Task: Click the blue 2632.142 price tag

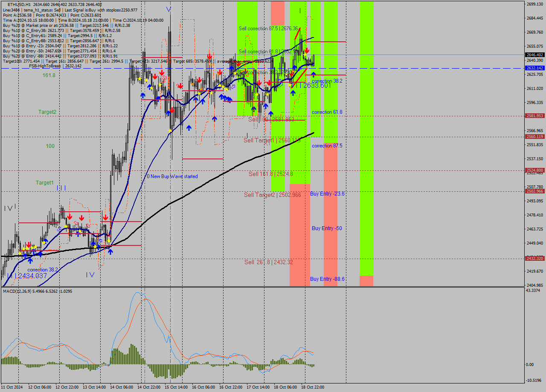Action: pyautogui.click(x=534, y=68)
